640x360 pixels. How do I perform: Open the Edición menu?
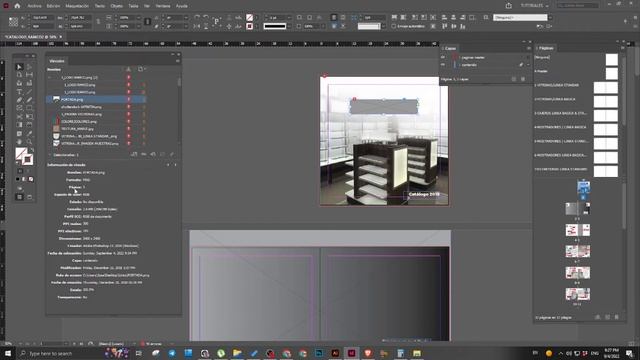click(53, 6)
